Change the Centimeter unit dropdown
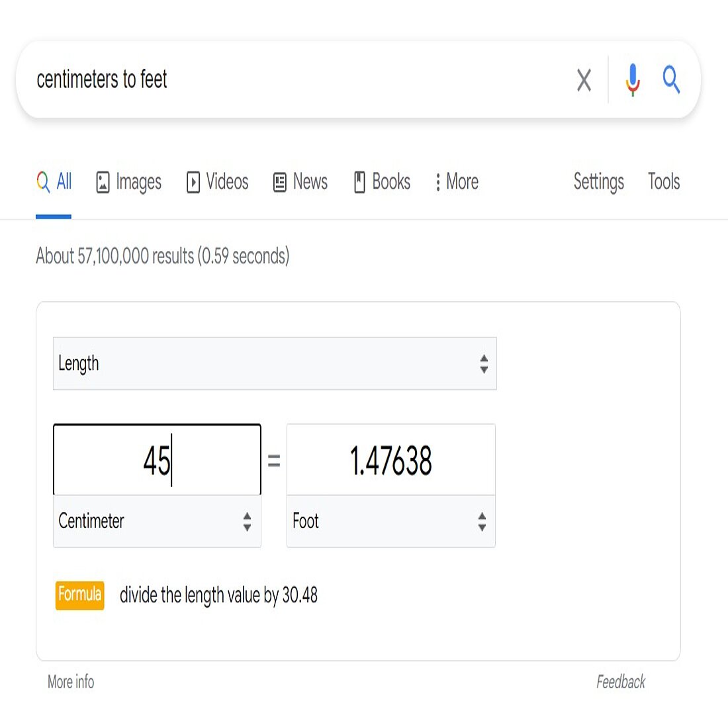The width and height of the screenshot is (728, 728). 156,522
